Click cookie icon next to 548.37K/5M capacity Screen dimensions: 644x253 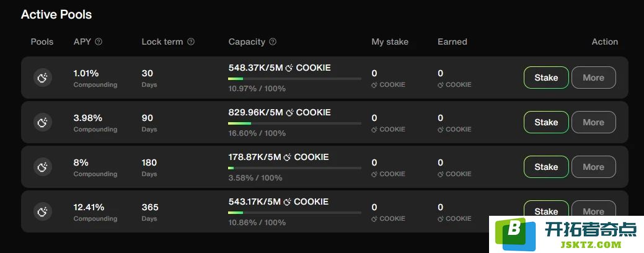tap(289, 68)
